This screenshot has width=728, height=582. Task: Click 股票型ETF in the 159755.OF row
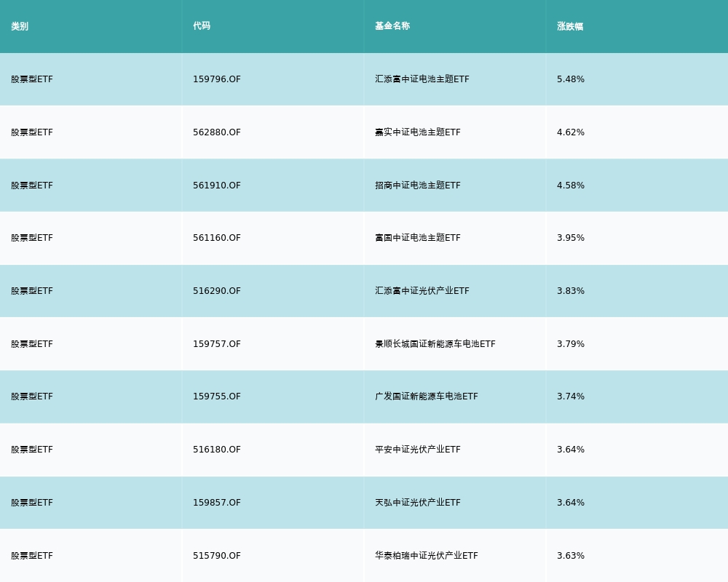point(32,396)
